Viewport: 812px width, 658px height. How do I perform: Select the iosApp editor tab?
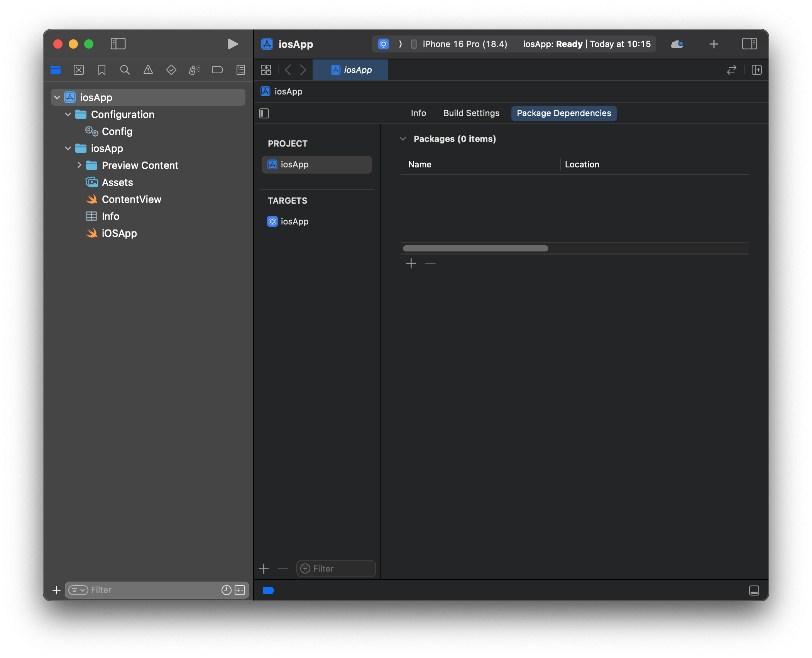pyautogui.click(x=350, y=70)
